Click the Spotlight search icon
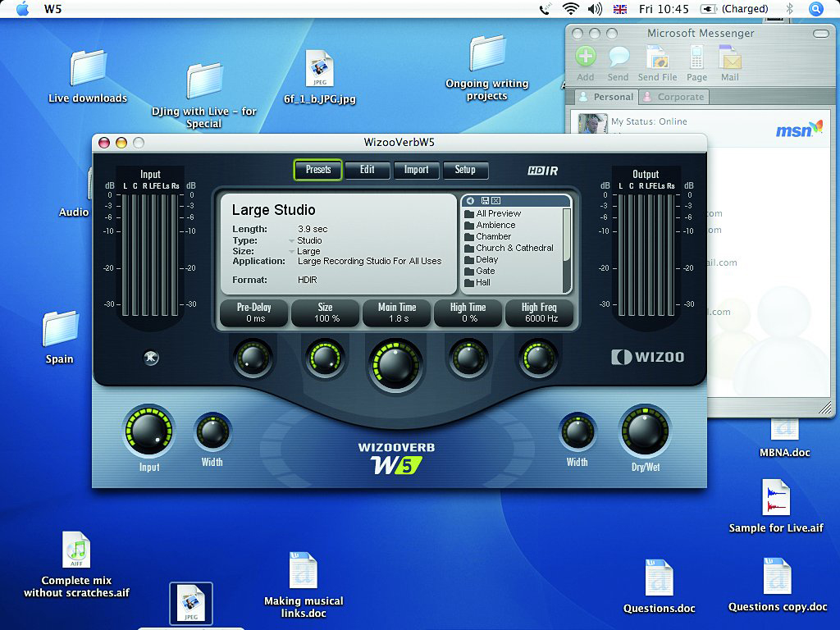The width and height of the screenshot is (840, 630). pyautogui.click(x=816, y=9)
